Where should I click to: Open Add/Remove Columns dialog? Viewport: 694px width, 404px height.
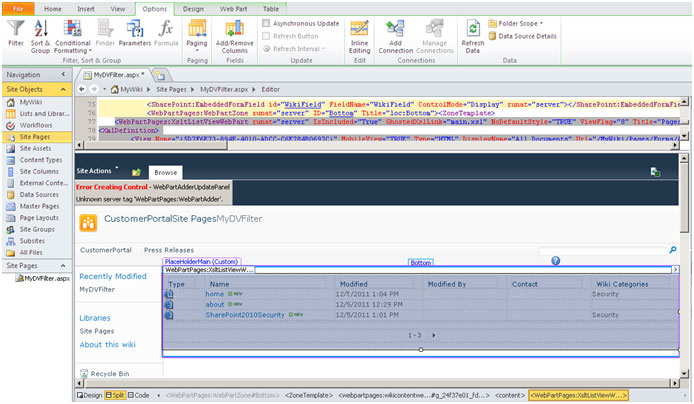[x=235, y=37]
